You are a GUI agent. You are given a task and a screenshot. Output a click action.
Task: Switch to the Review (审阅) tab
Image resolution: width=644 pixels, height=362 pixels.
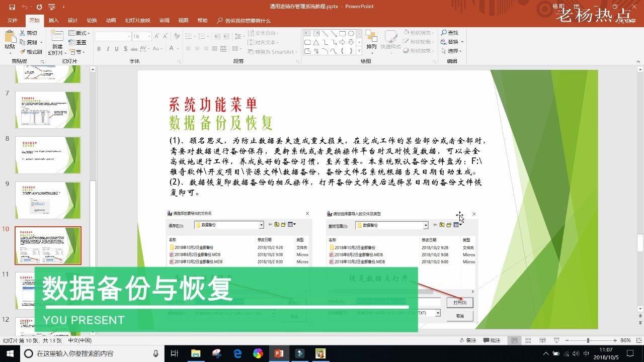(164, 21)
